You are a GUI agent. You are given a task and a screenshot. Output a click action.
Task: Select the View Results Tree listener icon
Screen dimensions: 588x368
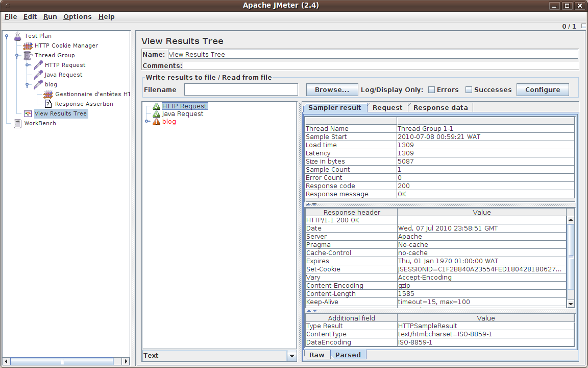pos(28,113)
